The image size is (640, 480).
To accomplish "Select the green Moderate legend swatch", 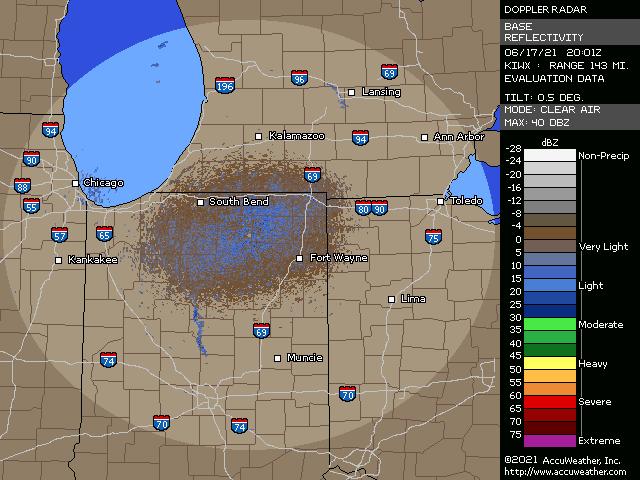I will click(x=538, y=324).
